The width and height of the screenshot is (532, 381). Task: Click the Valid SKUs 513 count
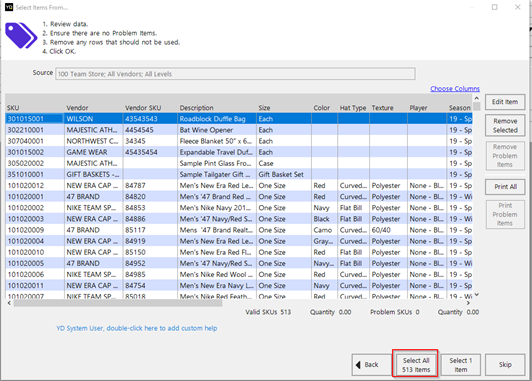268,312
